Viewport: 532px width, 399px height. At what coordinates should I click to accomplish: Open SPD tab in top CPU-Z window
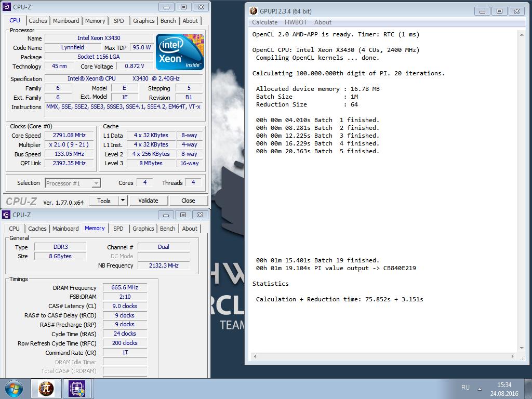click(x=119, y=21)
